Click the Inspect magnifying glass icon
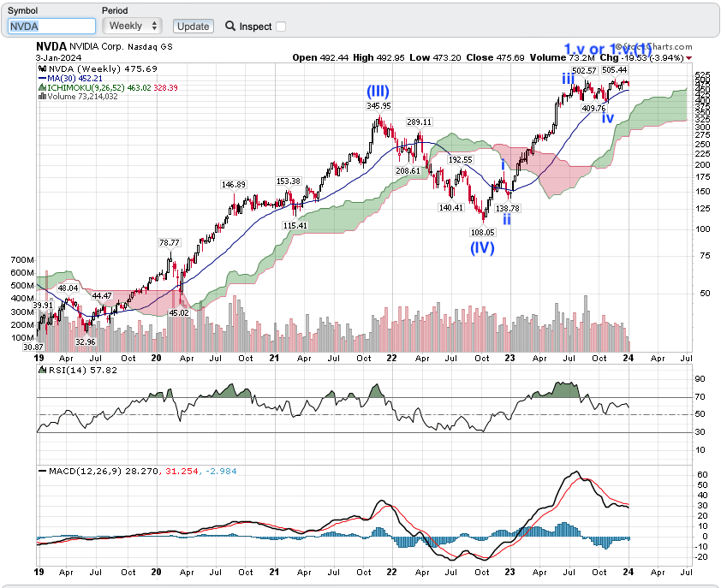The height and width of the screenshot is (588, 727). (230, 26)
